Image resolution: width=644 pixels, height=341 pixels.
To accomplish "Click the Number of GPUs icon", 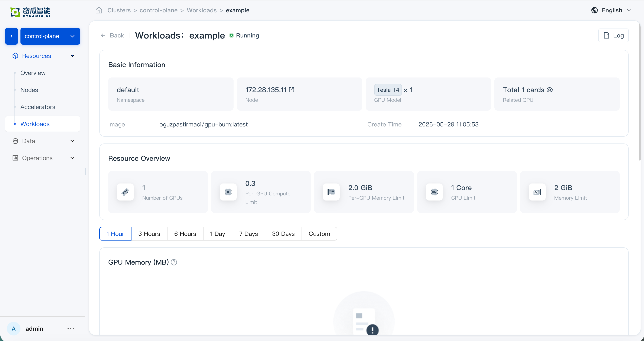I will point(125,192).
